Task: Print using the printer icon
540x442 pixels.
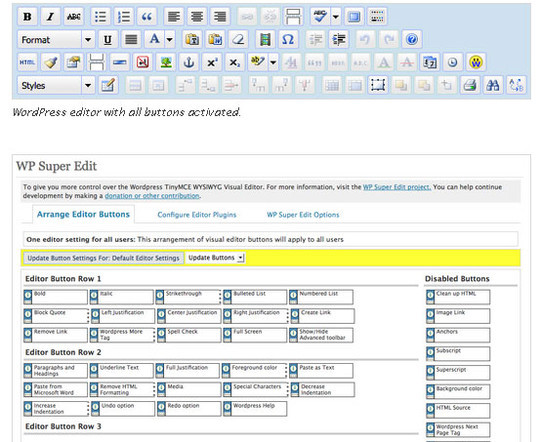Action: pyautogui.click(x=469, y=85)
